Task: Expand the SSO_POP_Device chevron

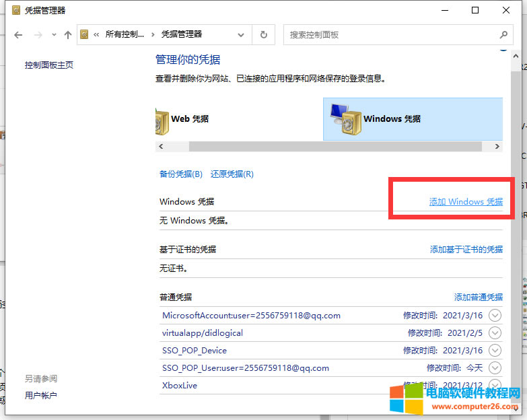Action: tap(495, 351)
